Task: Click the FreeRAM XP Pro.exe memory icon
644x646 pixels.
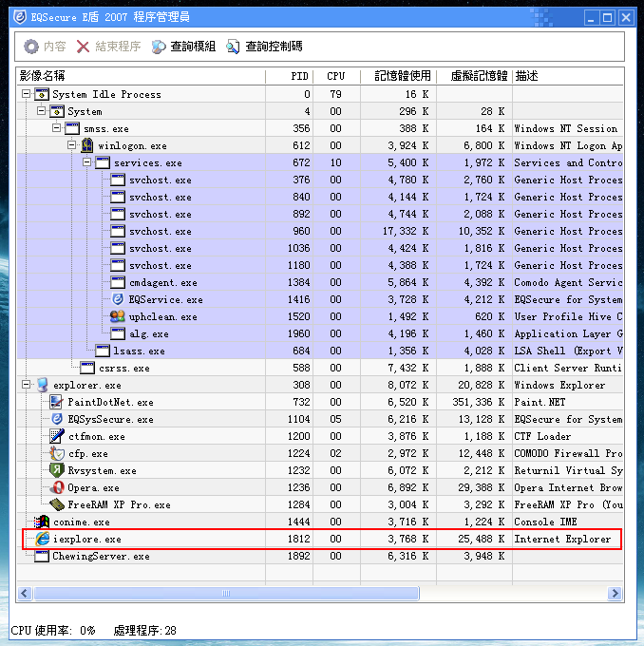Action: 57,504
